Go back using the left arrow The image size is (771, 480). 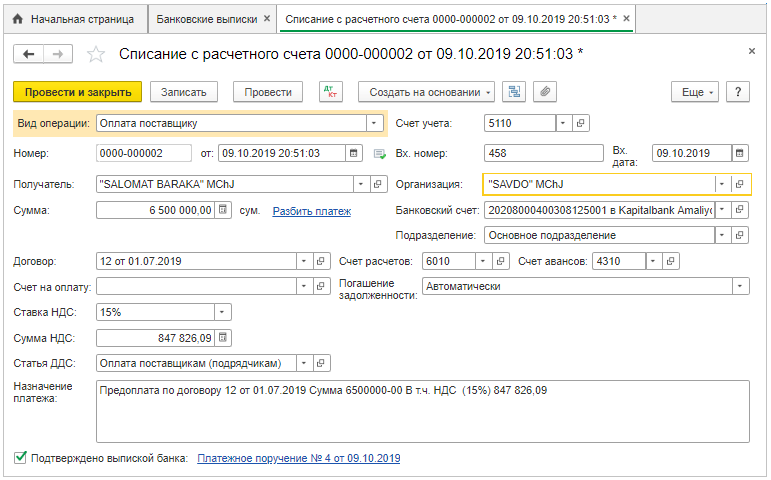pos(29,54)
